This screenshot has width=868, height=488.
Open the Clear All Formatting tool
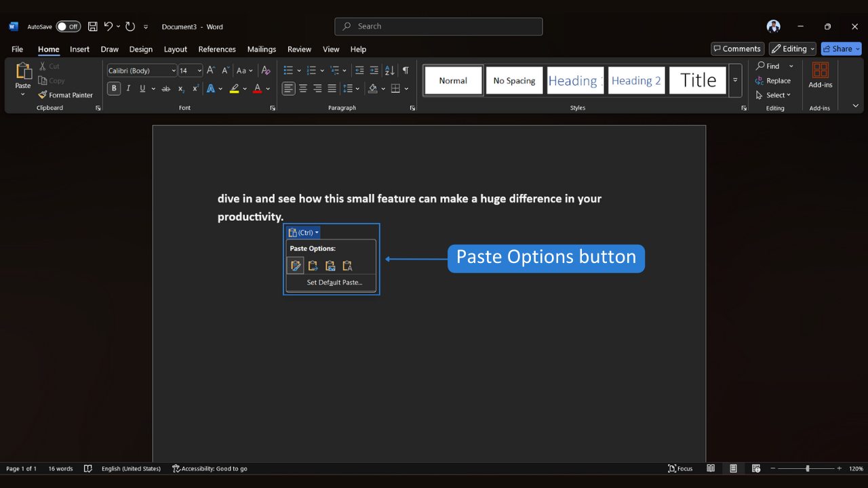265,70
